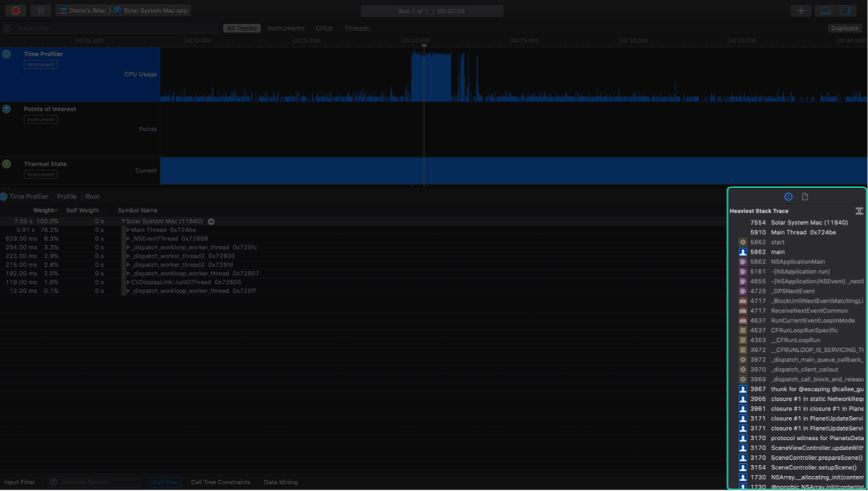Viewport: 868px width, 491px height.
Task: Click the Run 1 of 1 status display
Action: (432, 11)
